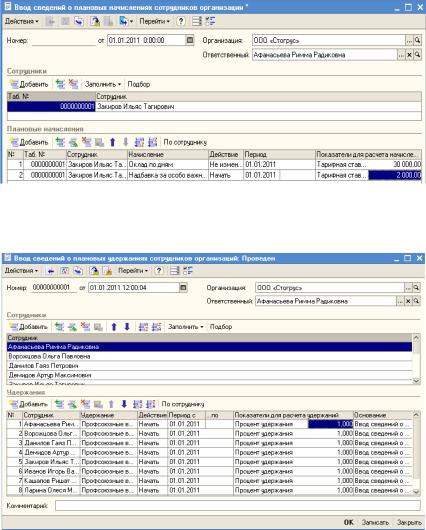Select Ворожцова Ольга Павловна in employees list

[x=209, y=356]
